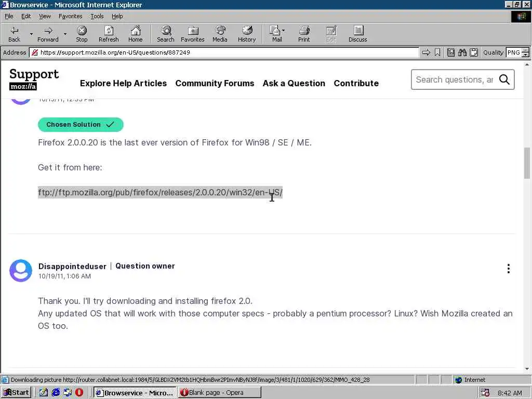Click the address bar URL field
This screenshot has width=532, height=399.
pos(224,52)
